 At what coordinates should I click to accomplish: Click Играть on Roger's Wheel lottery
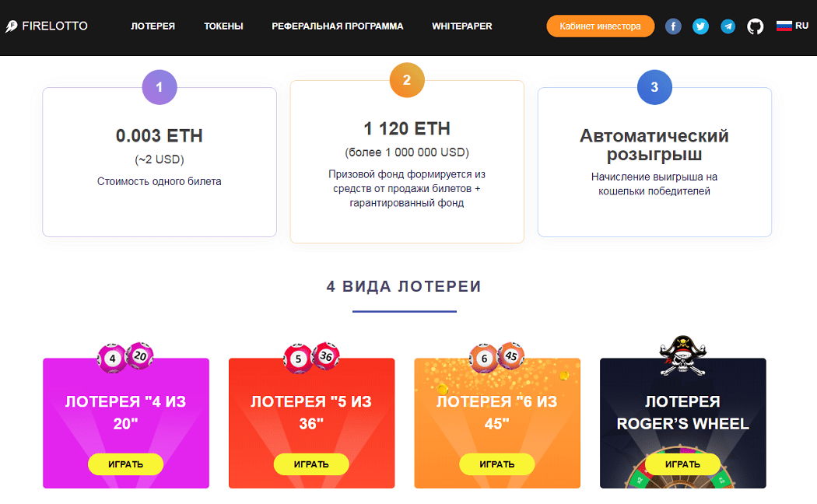tap(682, 464)
